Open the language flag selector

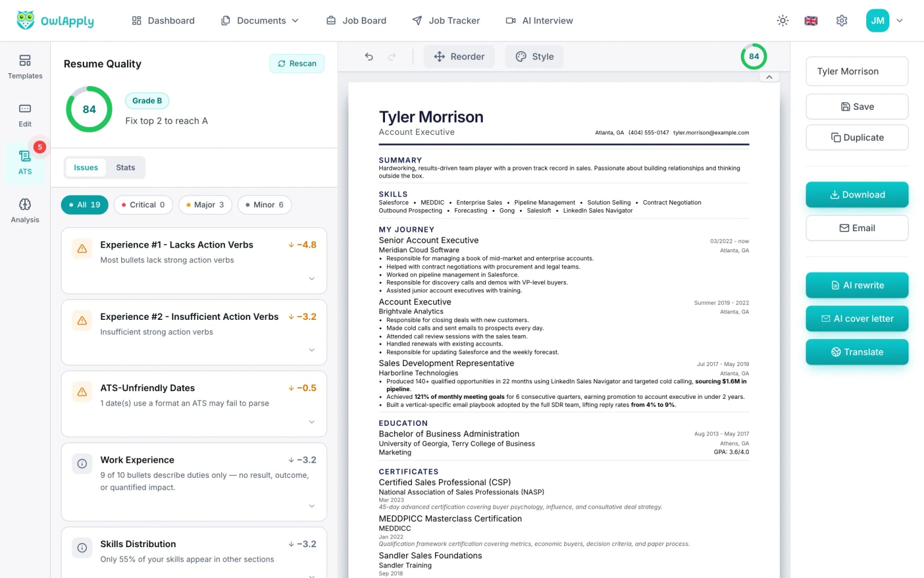[x=811, y=21]
